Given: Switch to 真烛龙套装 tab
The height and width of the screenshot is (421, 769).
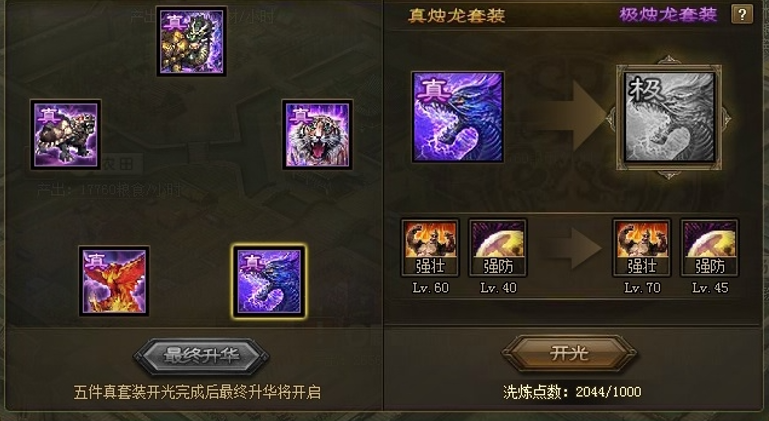Looking at the screenshot, I should click(457, 16).
